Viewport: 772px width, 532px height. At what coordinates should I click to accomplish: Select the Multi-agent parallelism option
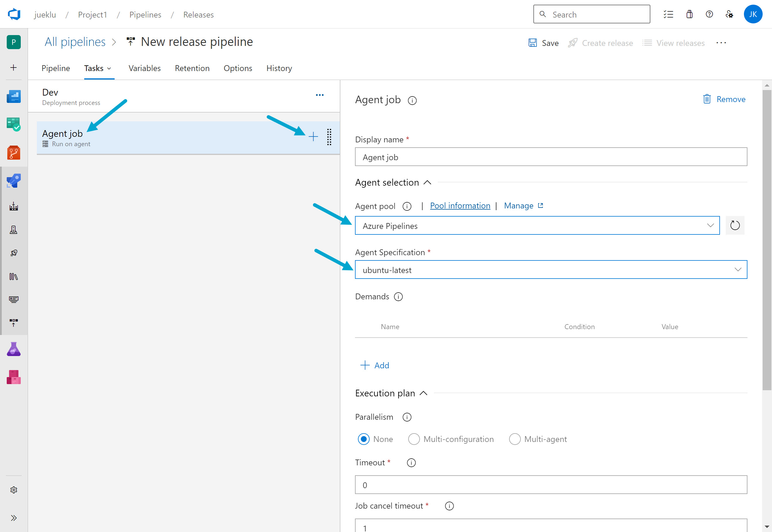tap(515, 439)
